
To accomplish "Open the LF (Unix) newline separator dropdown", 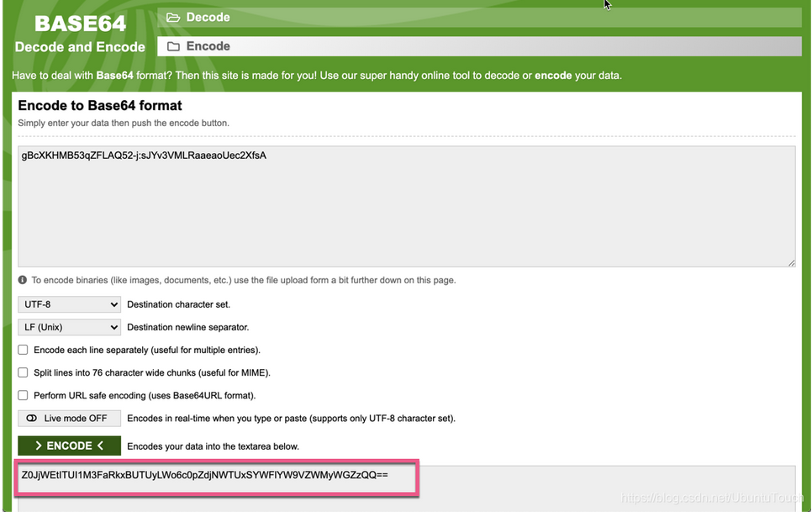I will pos(68,326).
